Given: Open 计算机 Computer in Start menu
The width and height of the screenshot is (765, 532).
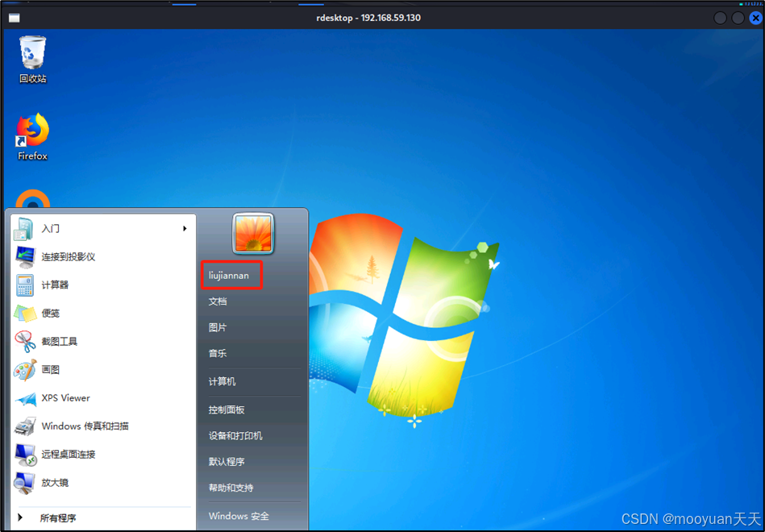Looking at the screenshot, I should (222, 381).
